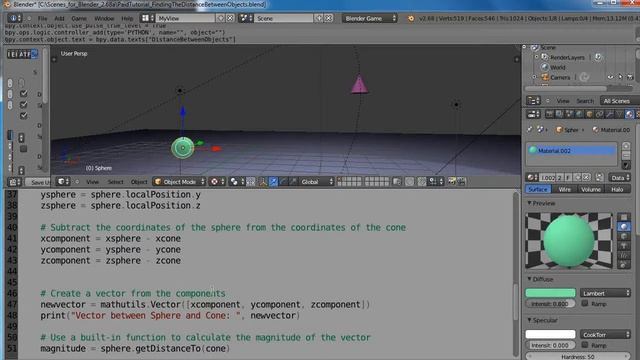
Task: Remove the selected material slot
Action: coord(626,156)
